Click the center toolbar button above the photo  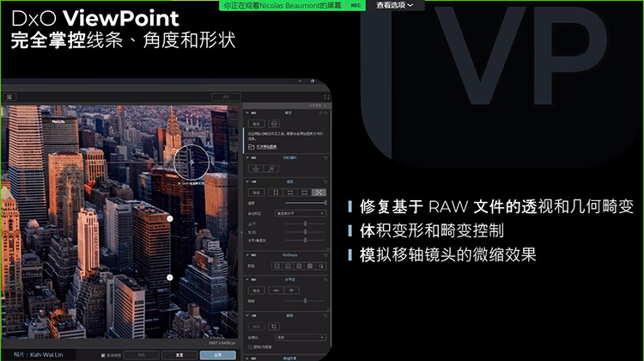coord(226,97)
